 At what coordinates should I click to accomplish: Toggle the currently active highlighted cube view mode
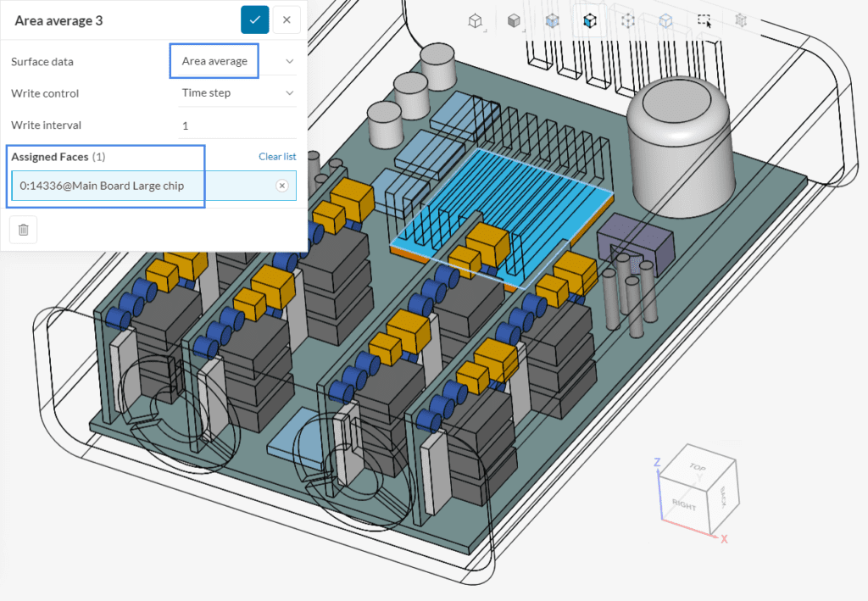pyautogui.click(x=589, y=21)
